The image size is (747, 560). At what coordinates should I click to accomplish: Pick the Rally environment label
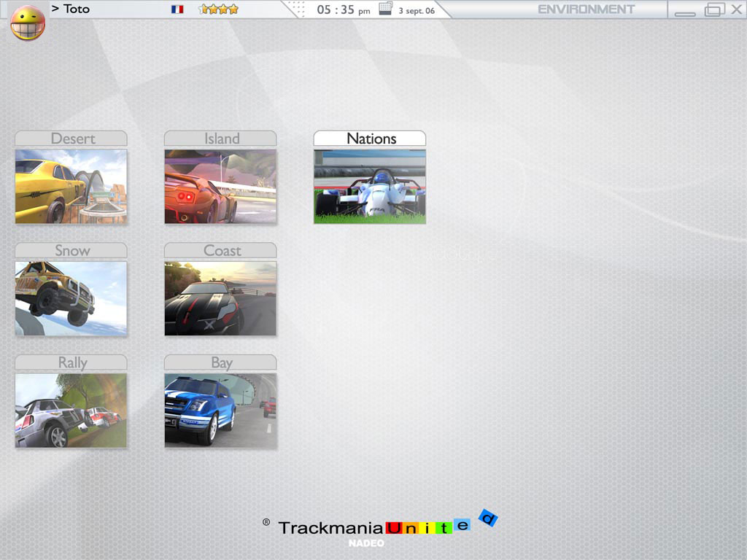[71, 363]
